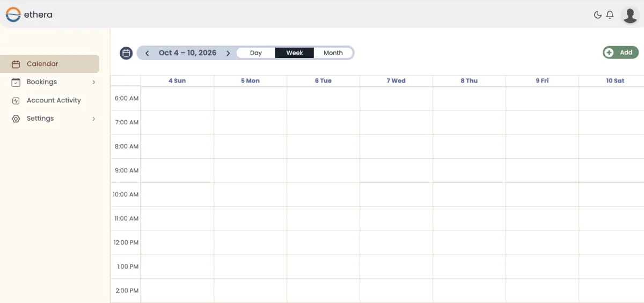Screen dimensions: 644x303
Task: Click the Calendar sidebar icon
Action: point(16,64)
